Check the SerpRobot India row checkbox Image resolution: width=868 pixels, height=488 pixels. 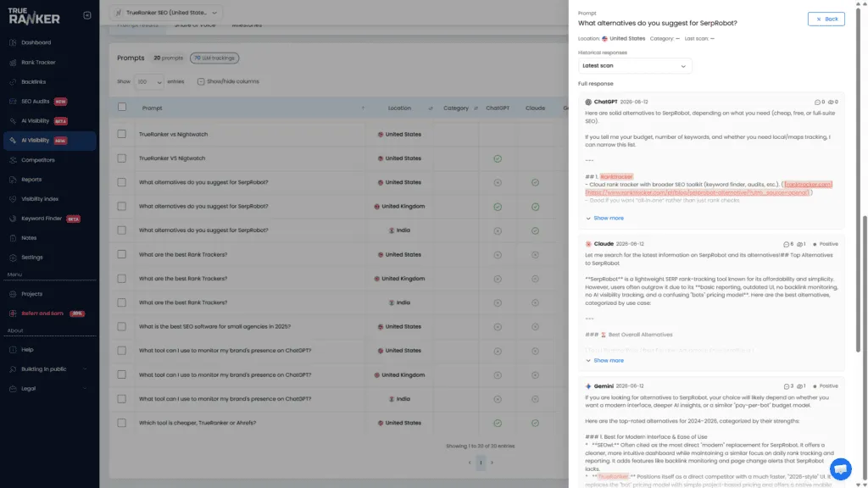[122, 230]
